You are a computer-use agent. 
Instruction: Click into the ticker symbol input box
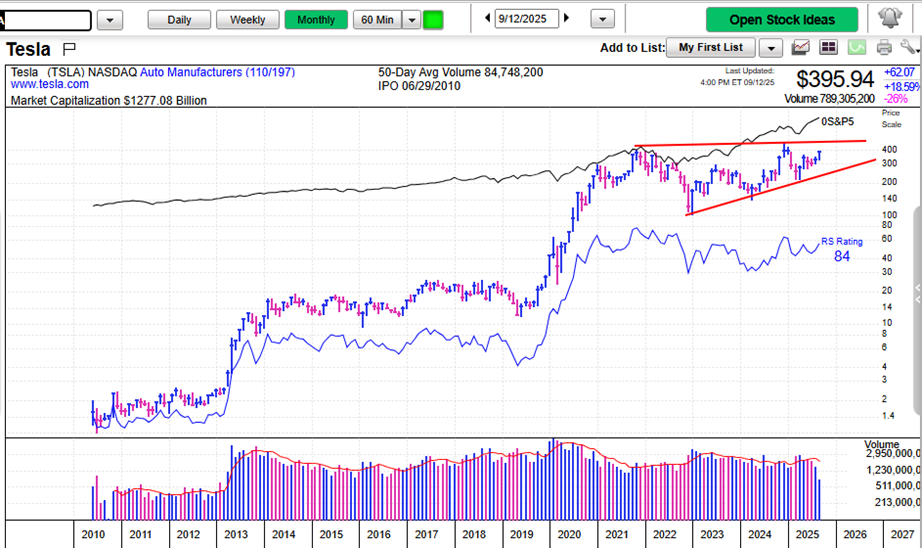click(x=46, y=20)
